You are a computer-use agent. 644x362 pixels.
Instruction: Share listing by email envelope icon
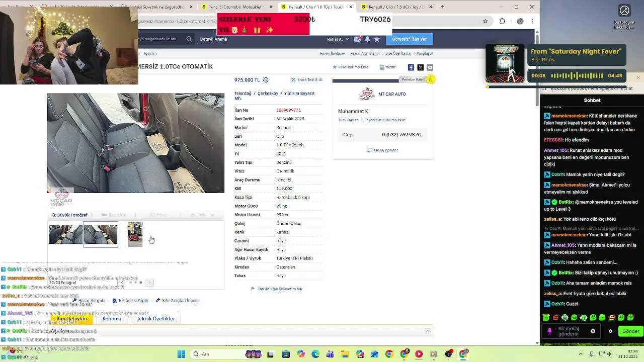pyautogui.click(x=430, y=67)
